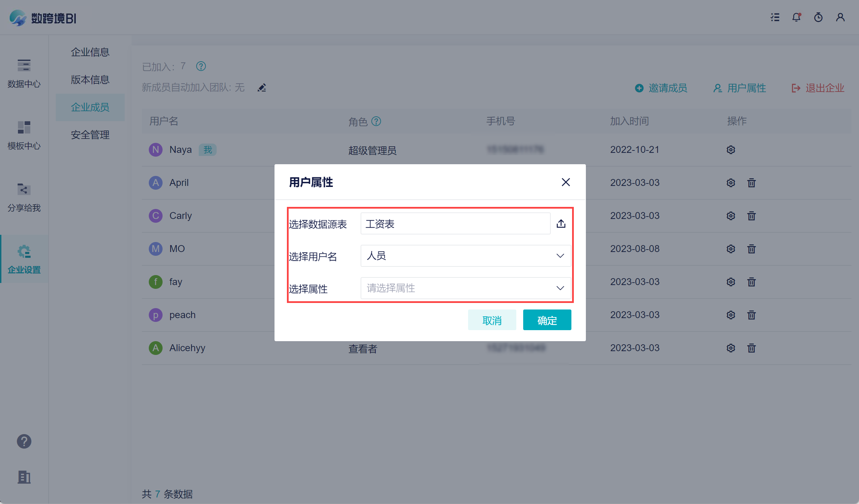Click the help question mark in sidebar
This screenshot has height=504, width=859.
[x=24, y=441]
